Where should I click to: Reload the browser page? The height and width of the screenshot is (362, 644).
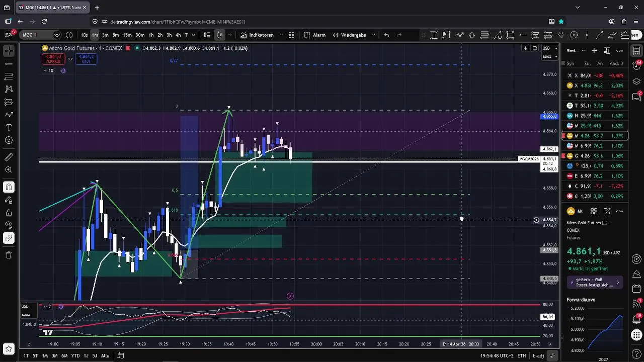pyautogui.click(x=44, y=22)
